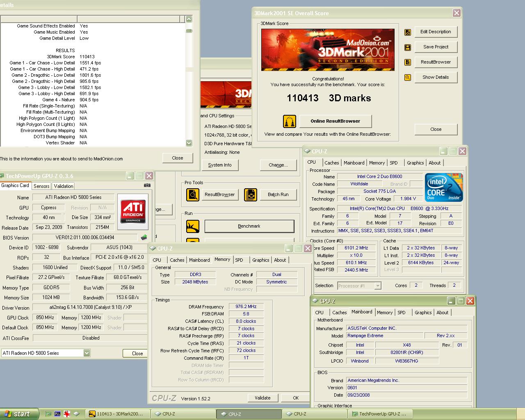525x420 pixels.
Task: Click the Online ResultBrowser tree icon
Action: (290, 121)
